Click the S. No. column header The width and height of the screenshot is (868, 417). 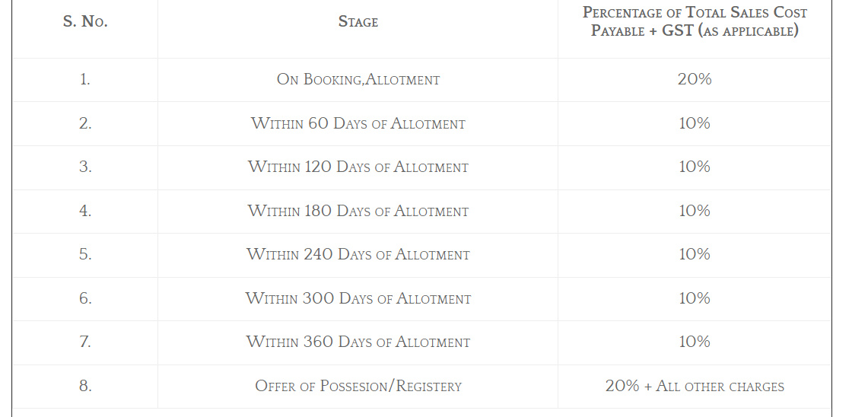[x=85, y=22]
